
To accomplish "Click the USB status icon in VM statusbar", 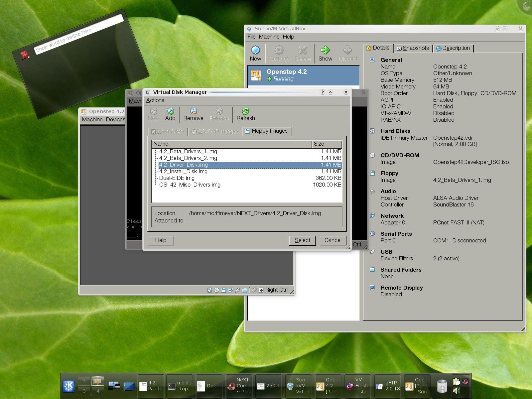I will point(237,290).
